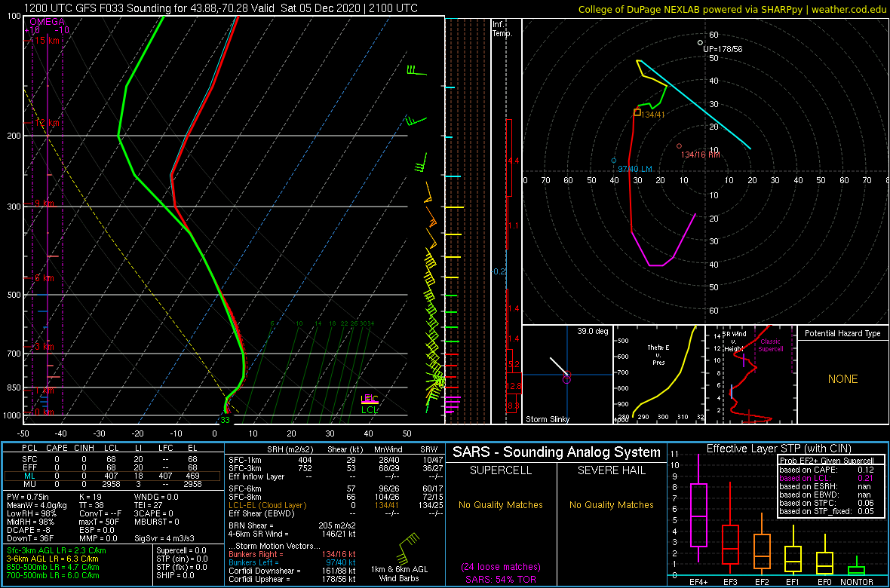Image resolution: width=890 pixels, height=588 pixels.
Task: Click the Bunkers Left 97/40 LM marker
Action: point(612,159)
